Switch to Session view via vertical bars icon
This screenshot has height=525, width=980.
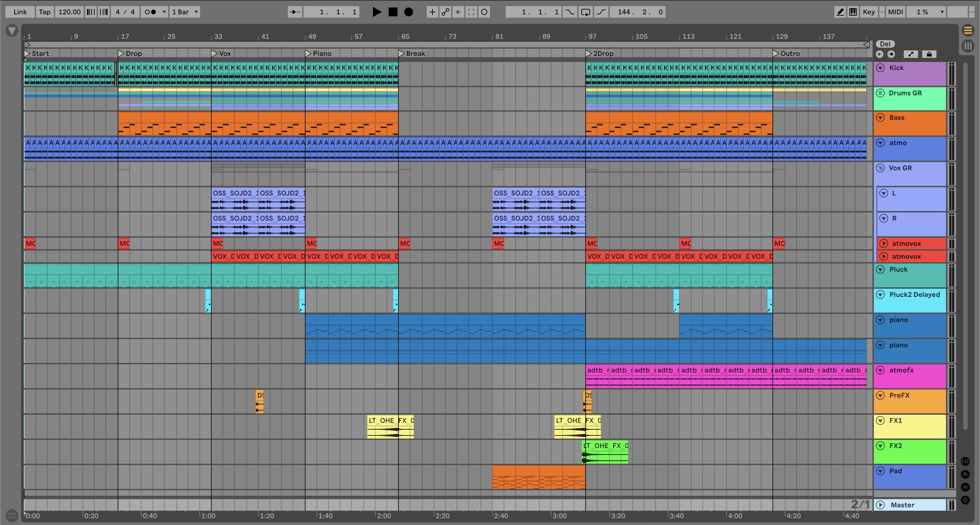tap(968, 46)
